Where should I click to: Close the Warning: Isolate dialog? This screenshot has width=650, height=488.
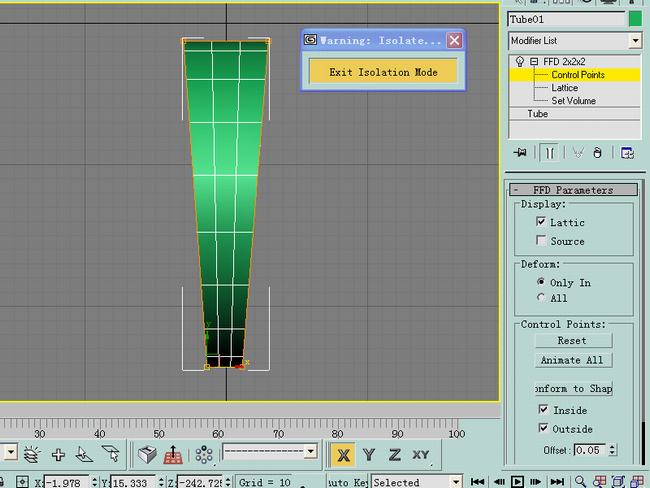[454, 40]
